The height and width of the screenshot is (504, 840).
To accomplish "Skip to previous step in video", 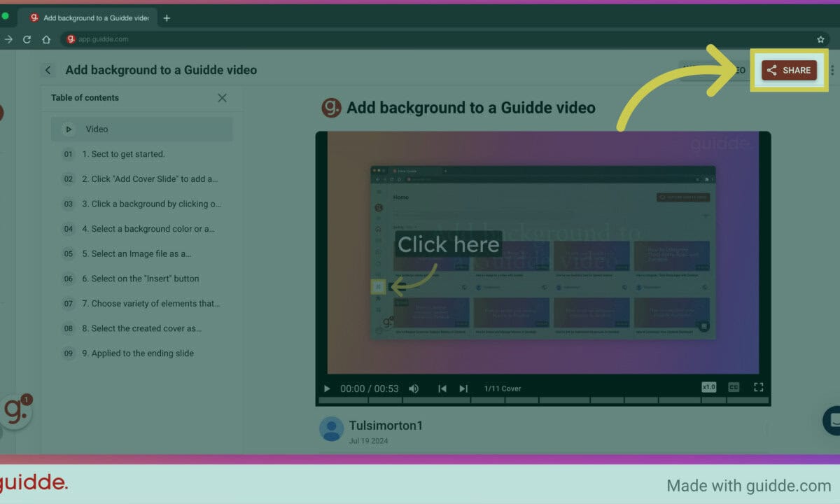I will point(442,388).
